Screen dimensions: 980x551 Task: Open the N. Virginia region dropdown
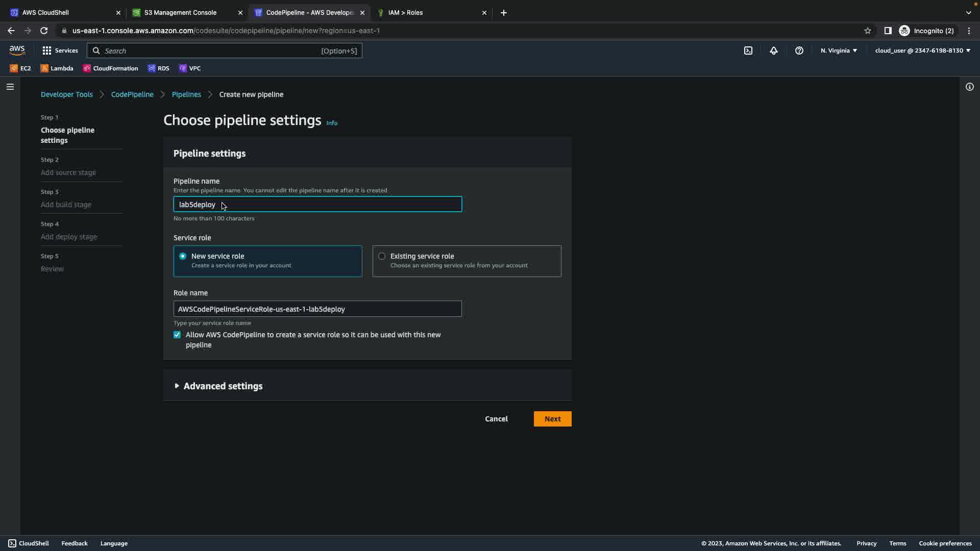[x=839, y=51]
